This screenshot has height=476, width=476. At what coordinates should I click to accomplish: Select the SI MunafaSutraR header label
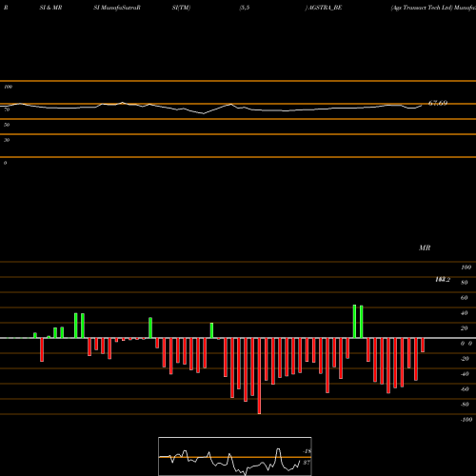(x=117, y=8)
